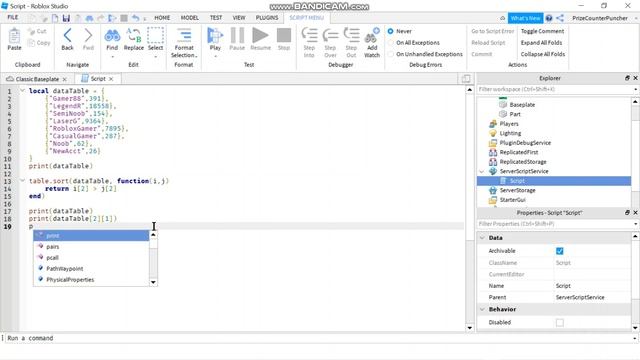Fold the table.sort block on line 13
The image size is (640, 360).
pyautogui.click(x=22, y=180)
